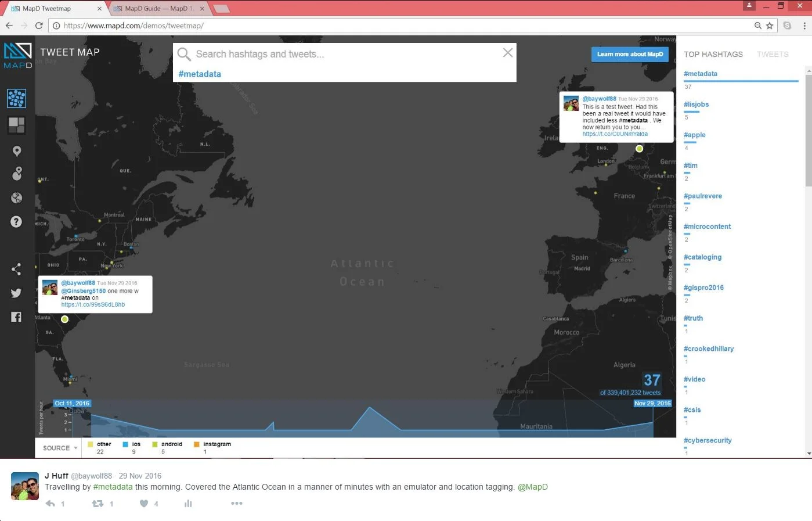The height and width of the screenshot is (521, 812).
Task: Click the globe-with-pin geolocate icon
Action: coord(17,173)
